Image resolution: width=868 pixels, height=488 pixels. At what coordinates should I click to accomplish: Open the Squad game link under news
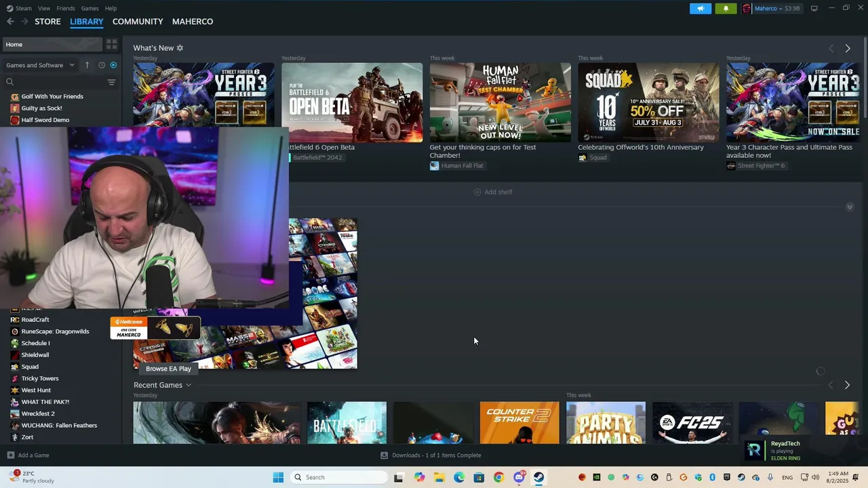click(x=593, y=157)
